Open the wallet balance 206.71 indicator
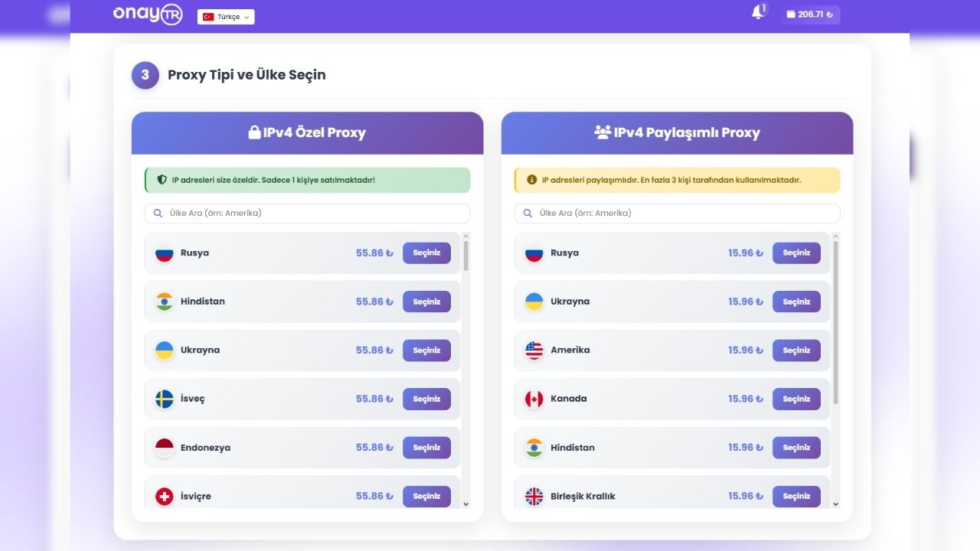 (810, 15)
